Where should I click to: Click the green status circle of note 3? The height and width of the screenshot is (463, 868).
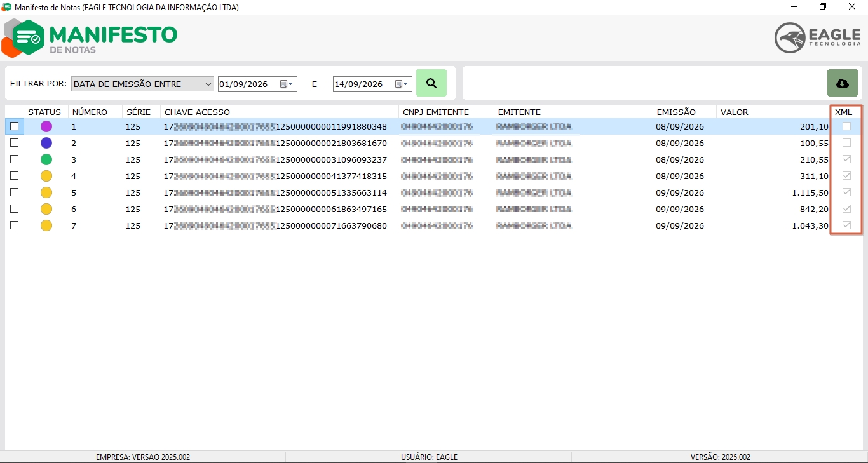tap(46, 159)
